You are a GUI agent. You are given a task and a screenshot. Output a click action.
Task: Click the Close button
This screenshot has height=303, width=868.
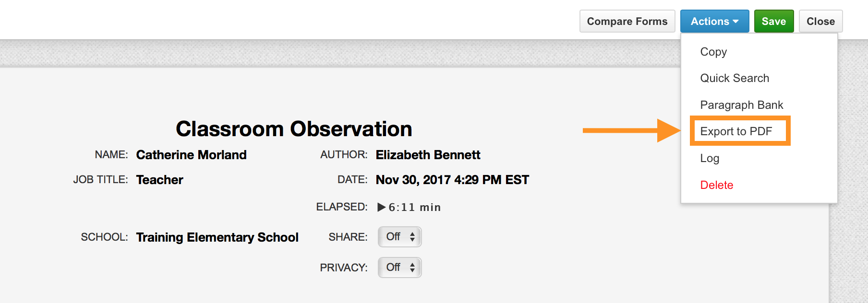820,22
